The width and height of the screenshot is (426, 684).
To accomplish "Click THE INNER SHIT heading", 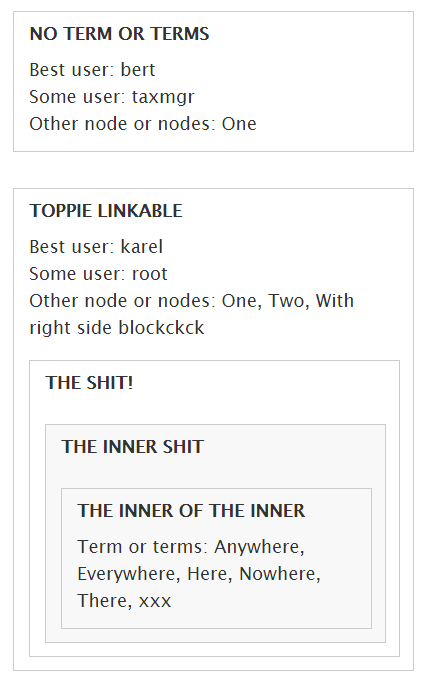I will (133, 447).
